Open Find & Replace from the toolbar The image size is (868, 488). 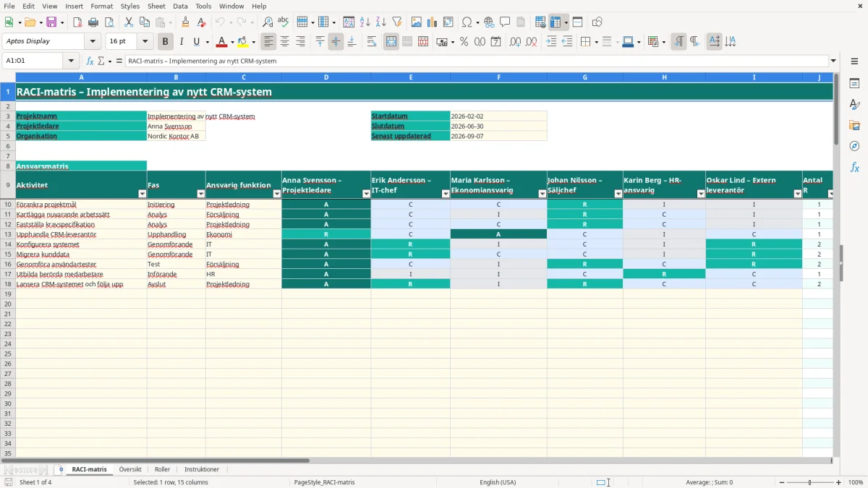coord(268,22)
